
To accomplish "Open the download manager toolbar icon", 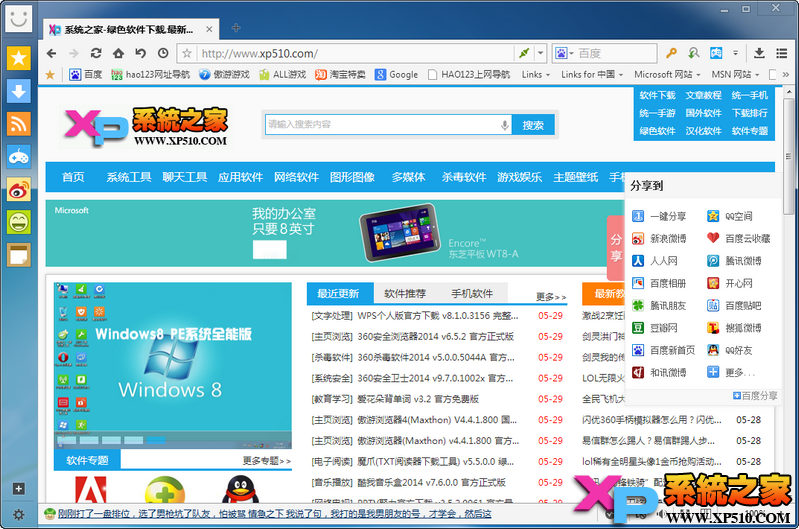I will coord(759,52).
